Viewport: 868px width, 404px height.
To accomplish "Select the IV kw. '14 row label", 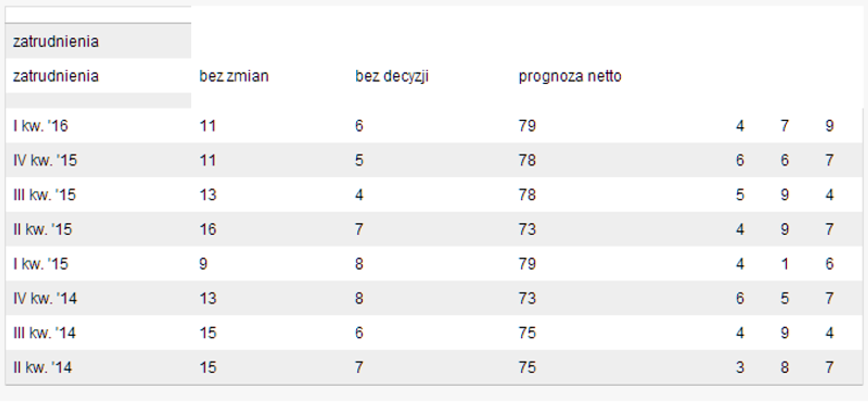I will click(45, 298).
